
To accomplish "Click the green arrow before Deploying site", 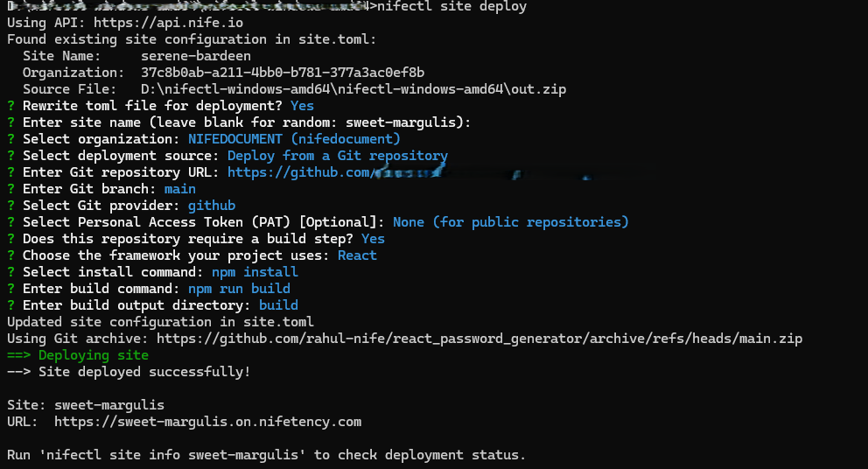I will tap(18, 355).
